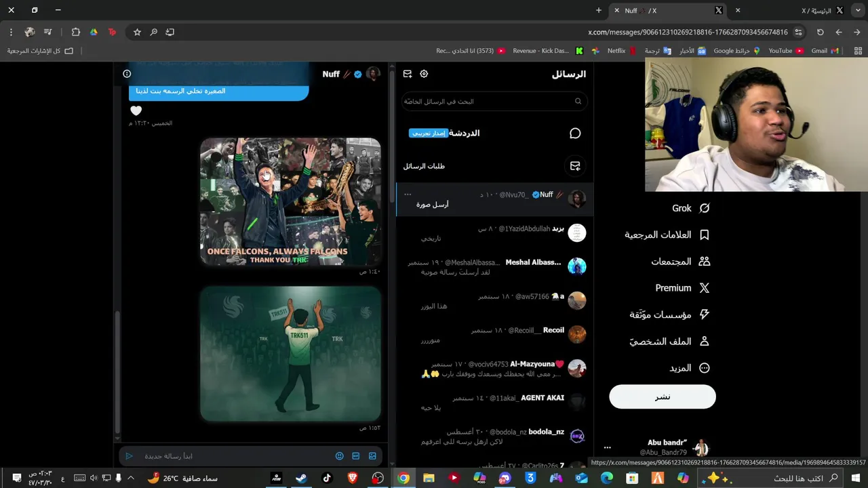Reload the page
Image resolution: width=868 pixels, height=488 pixels.
point(820,32)
